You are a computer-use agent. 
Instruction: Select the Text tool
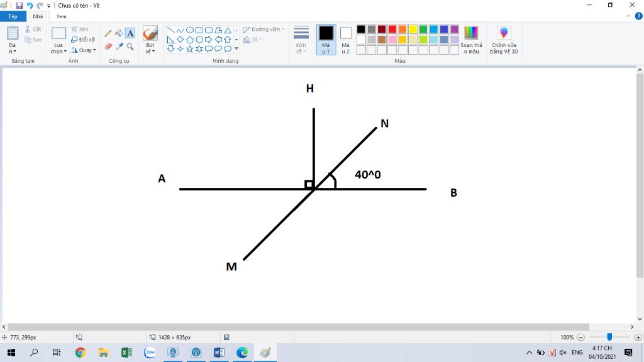130,33
